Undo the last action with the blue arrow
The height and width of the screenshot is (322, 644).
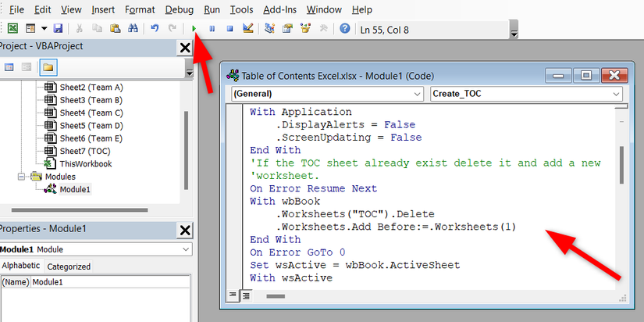(155, 28)
